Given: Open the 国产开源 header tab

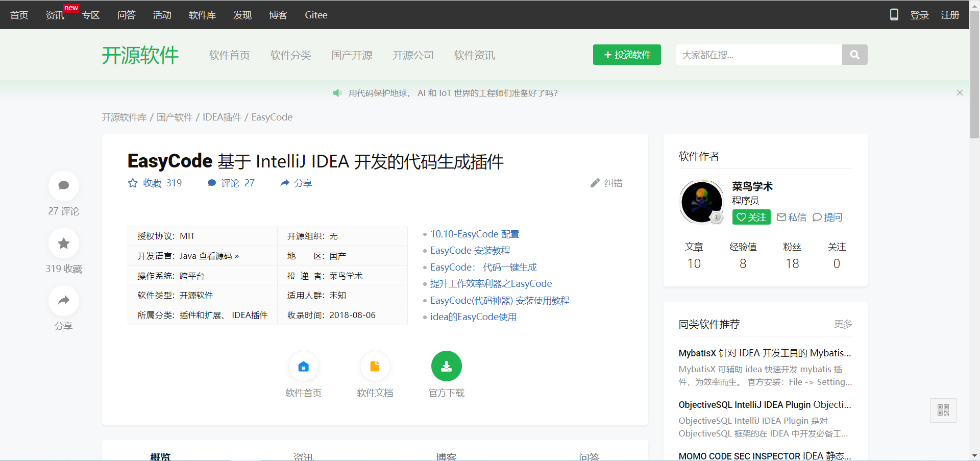Looking at the screenshot, I should click(352, 55).
